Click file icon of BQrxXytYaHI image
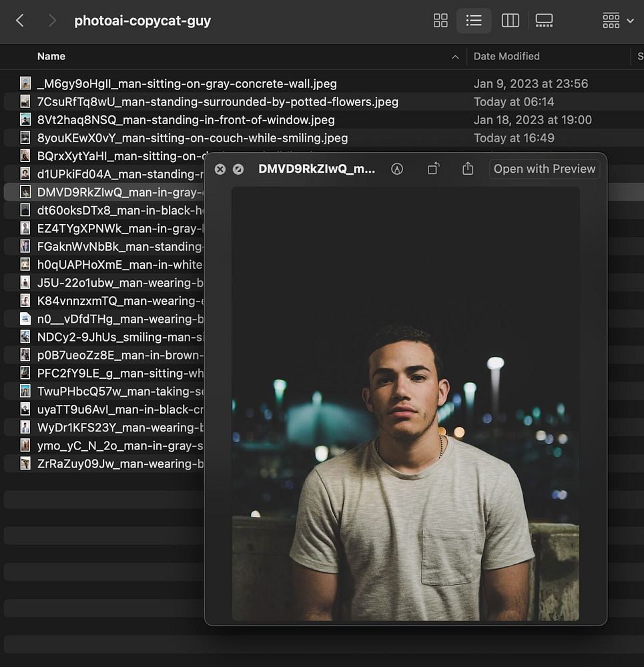 point(25,155)
